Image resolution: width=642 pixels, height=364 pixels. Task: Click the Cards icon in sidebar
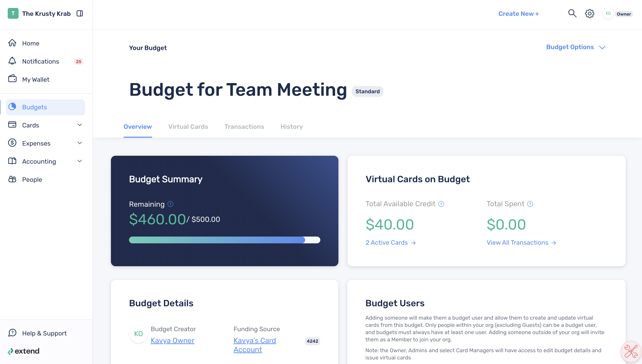pos(12,125)
